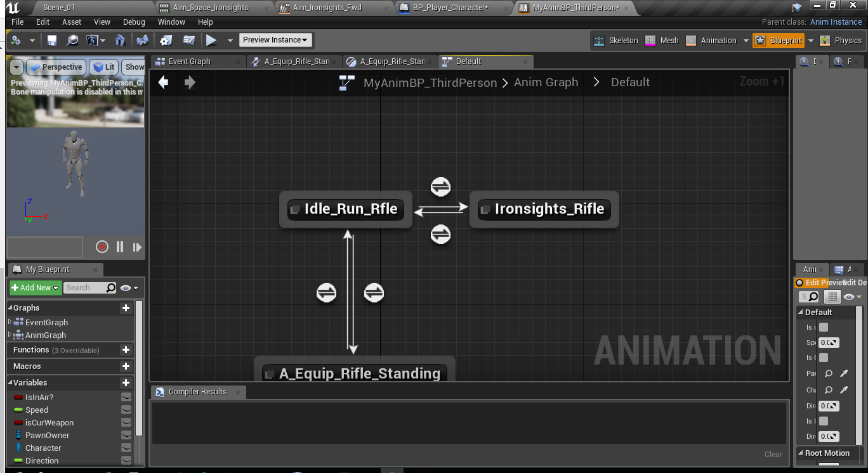The width and height of the screenshot is (868, 473).
Task: Toggle the Lit view mode button
Action: [103, 67]
